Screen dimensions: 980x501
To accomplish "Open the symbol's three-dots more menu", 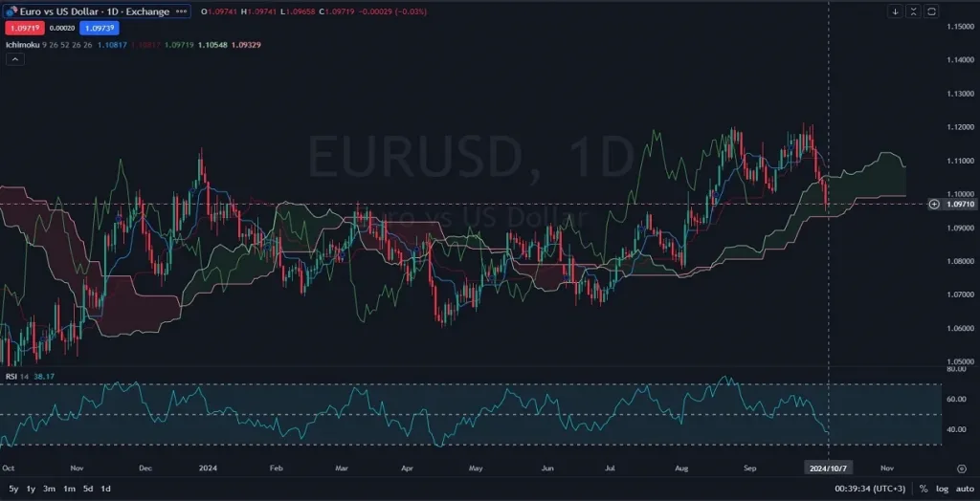I will 181,11.
